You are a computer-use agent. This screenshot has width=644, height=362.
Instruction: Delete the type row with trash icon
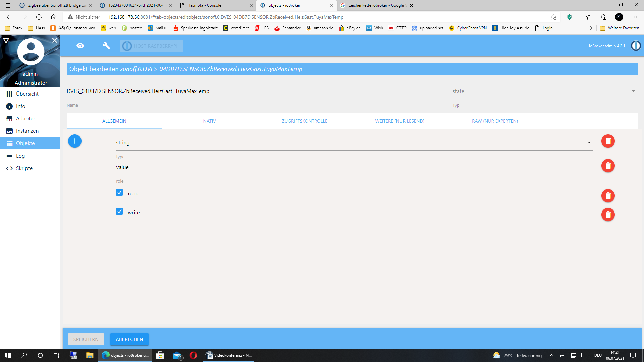[608, 141]
